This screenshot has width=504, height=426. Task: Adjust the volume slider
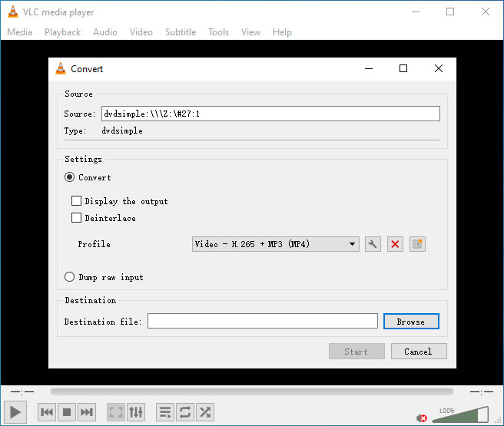460,414
